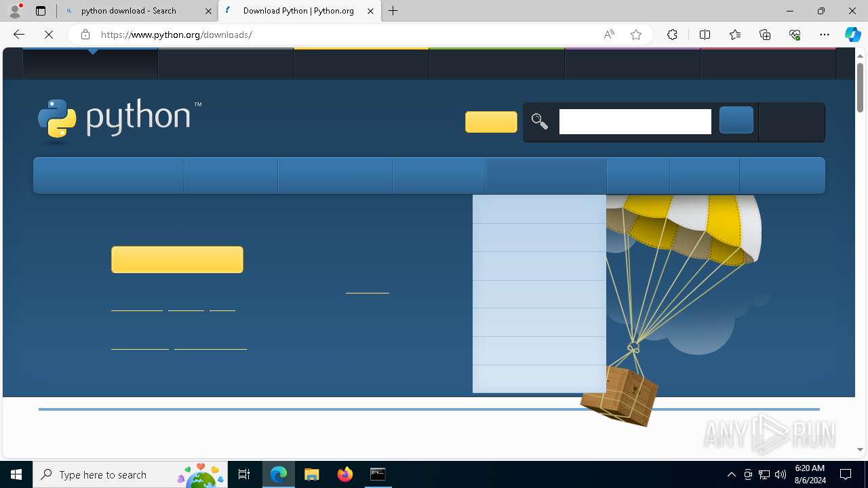Click the large yellow download button
The width and height of the screenshot is (868, 488).
tap(177, 260)
